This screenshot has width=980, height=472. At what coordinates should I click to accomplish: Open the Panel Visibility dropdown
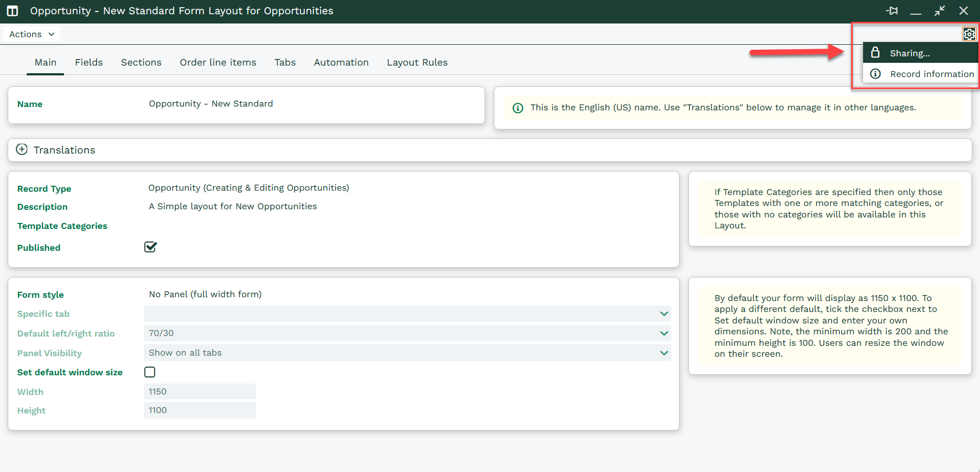407,353
